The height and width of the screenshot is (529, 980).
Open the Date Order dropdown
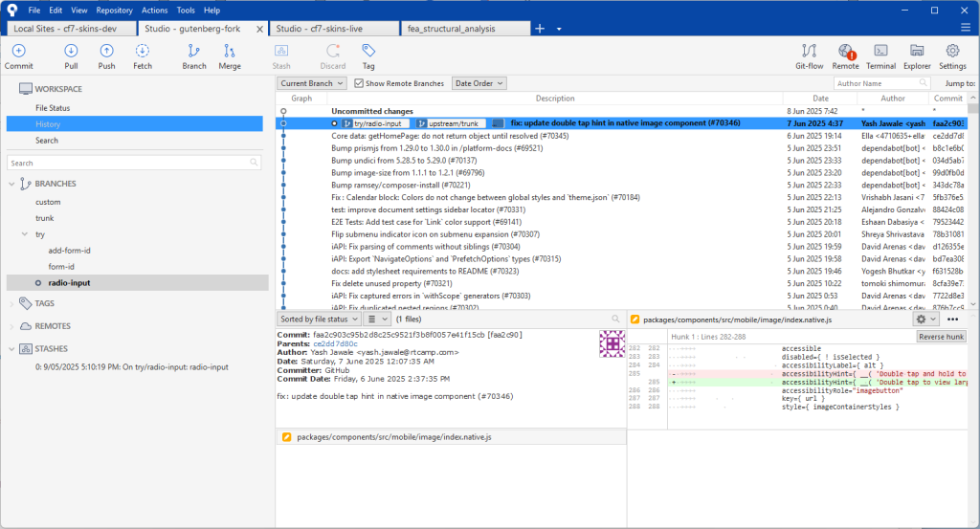pos(478,83)
